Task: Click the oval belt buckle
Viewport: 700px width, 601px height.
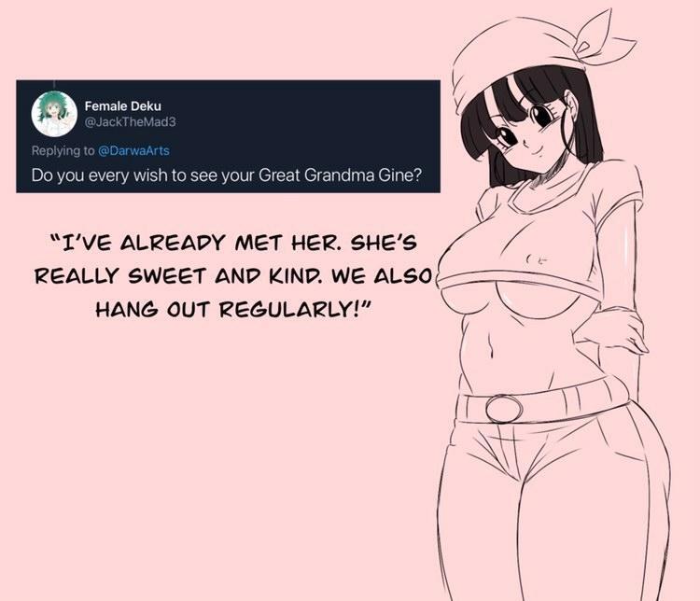Action: pos(504,408)
